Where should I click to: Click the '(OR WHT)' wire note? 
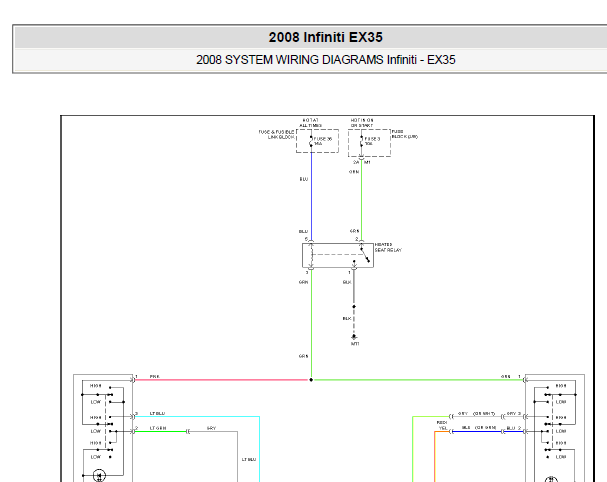[484, 413]
